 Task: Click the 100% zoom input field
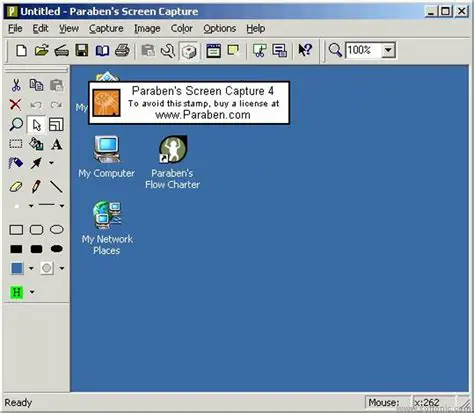pos(363,50)
